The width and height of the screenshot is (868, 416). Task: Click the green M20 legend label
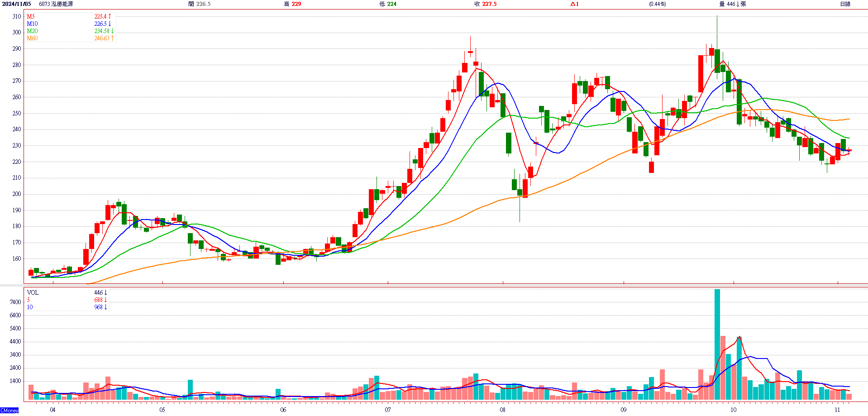(32, 31)
